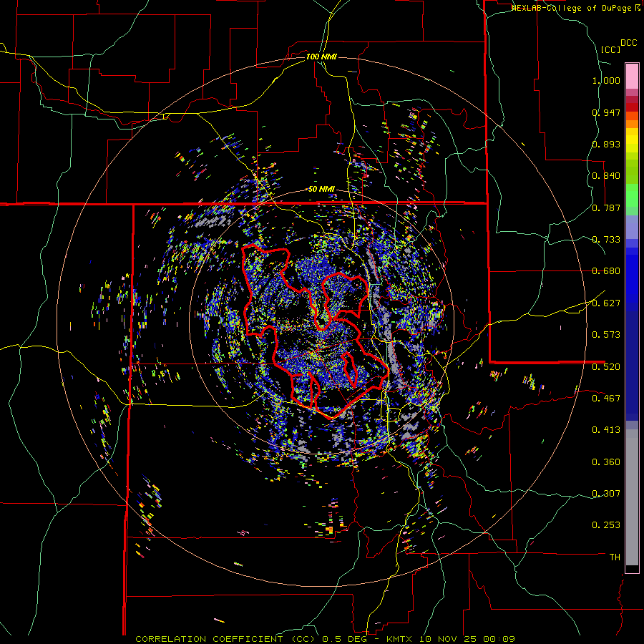This screenshot has height=644, width=644.
Task: Click the 0.467 scale value
Action: pos(606,399)
